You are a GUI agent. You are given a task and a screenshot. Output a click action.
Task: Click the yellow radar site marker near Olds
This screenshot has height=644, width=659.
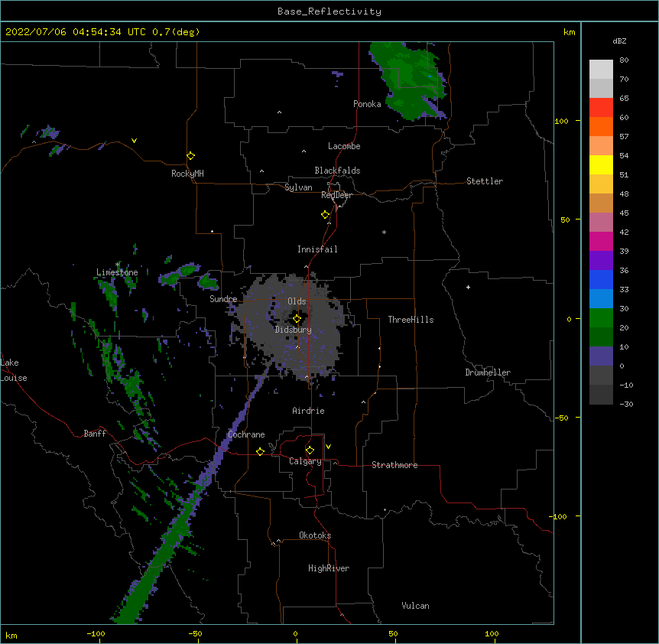pos(297,319)
